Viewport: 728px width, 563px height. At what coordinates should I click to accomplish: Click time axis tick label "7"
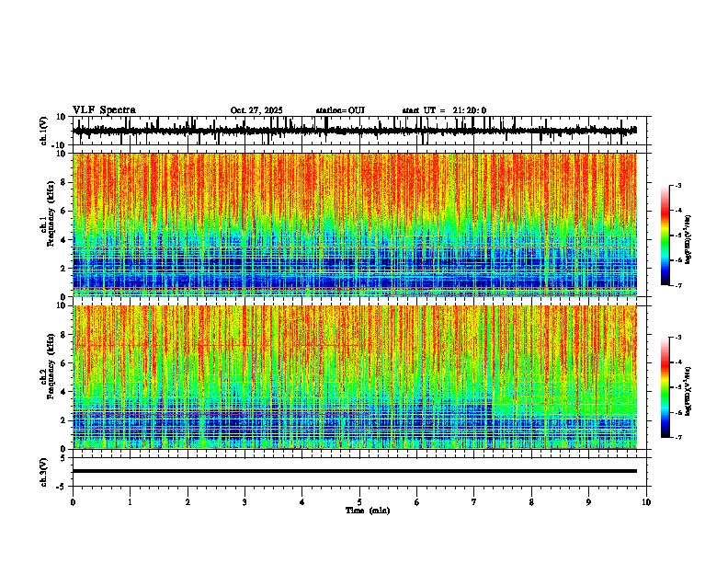[x=474, y=502]
